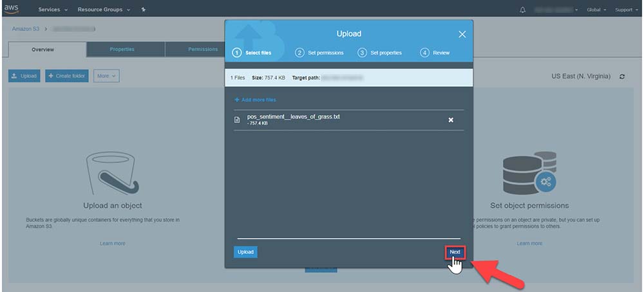Click the US East (N. Virginia) region text
The width and height of the screenshot is (644, 292).
click(581, 77)
